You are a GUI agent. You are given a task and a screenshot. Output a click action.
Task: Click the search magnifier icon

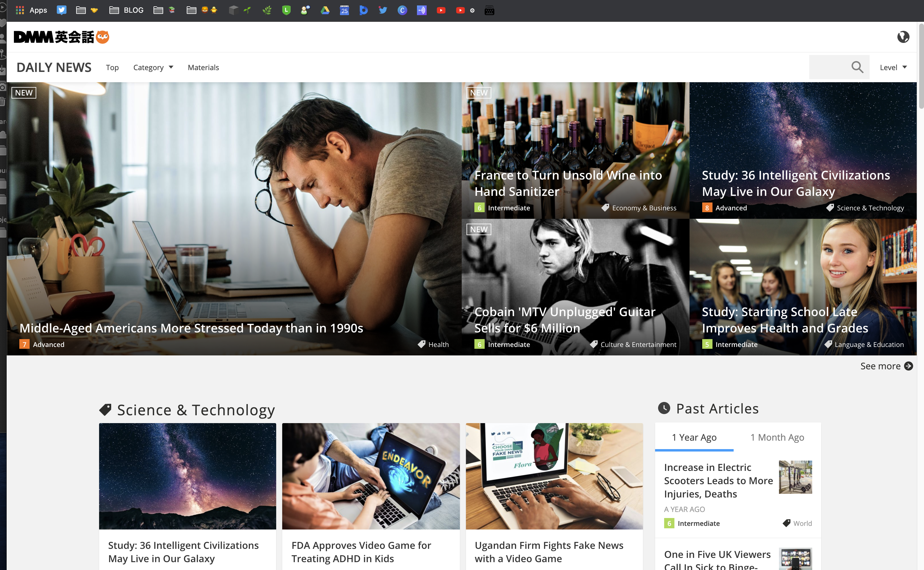(x=857, y=67)
